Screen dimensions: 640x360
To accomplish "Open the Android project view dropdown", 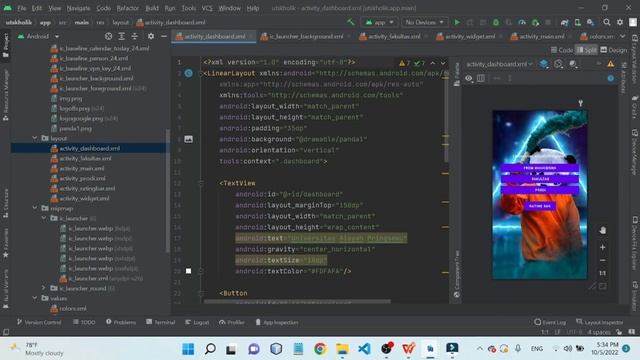I will (x=38, y=36).
